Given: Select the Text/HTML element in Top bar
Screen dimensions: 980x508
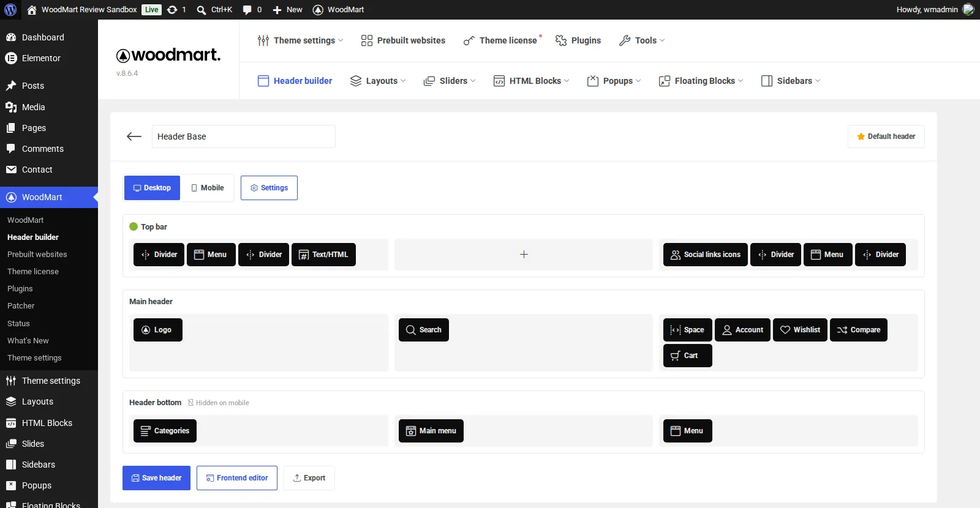Looking at the screenshot, I should [323, 255].
